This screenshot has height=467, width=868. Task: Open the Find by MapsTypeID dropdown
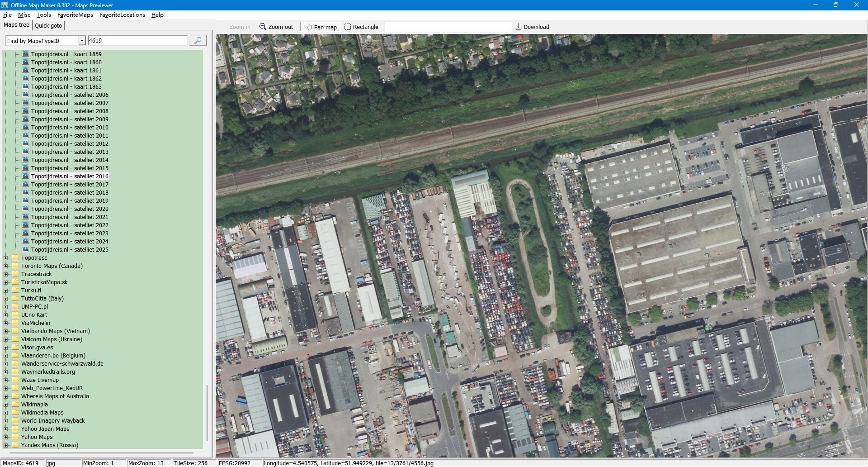coord(82,41)
